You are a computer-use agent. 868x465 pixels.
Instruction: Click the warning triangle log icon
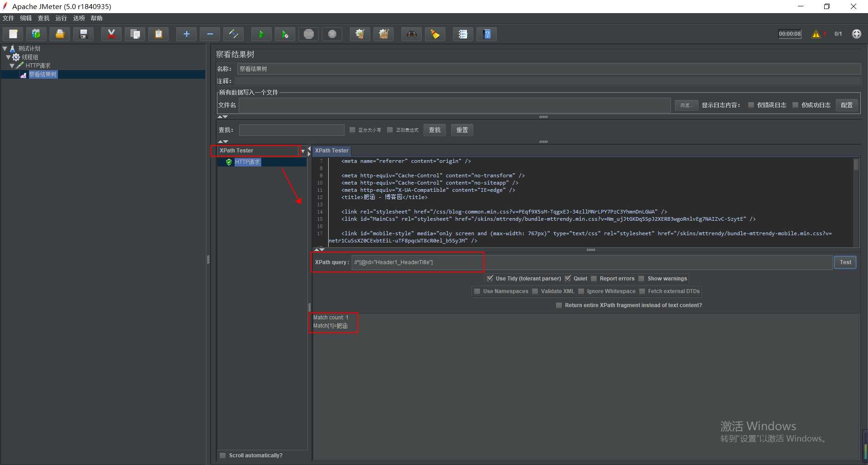pyautogui.click(x=816, y=34)
